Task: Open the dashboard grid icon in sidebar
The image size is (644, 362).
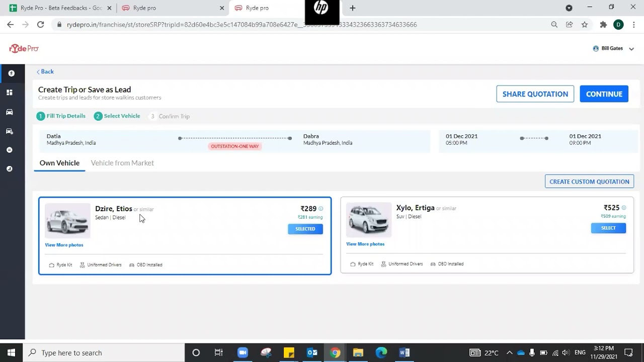Action: click(x=9, y=93)
